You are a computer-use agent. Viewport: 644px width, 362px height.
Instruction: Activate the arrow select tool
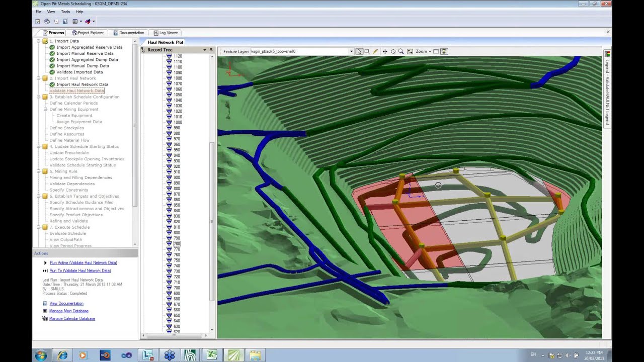click(x=359, y=51)
